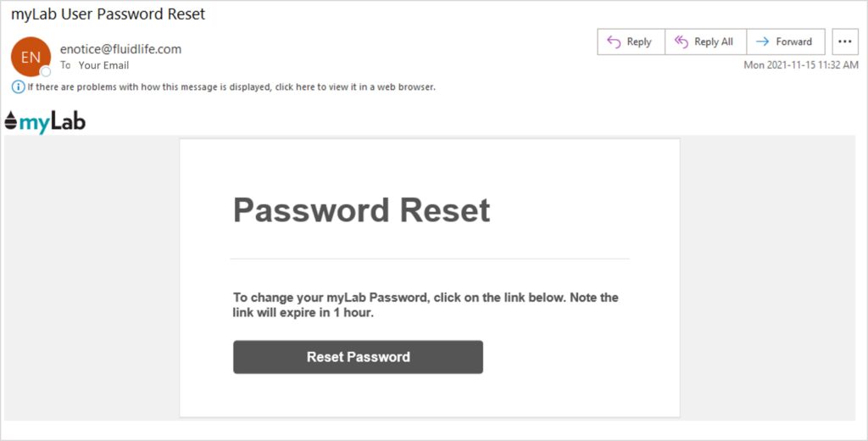
Task: Click the Forward arrow icon
Action: [x=762, y=42]
